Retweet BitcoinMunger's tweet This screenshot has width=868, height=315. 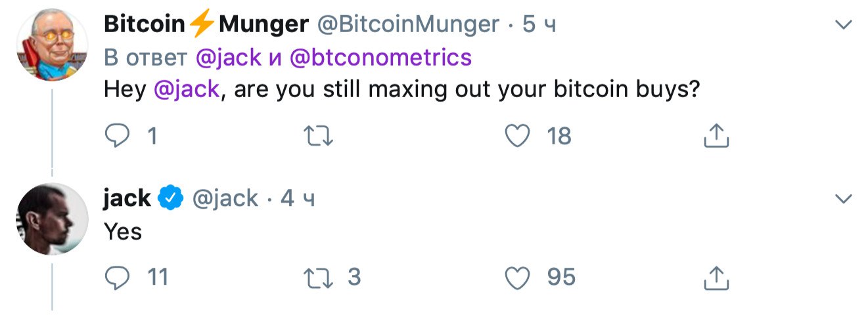click(x=319, y=136)
